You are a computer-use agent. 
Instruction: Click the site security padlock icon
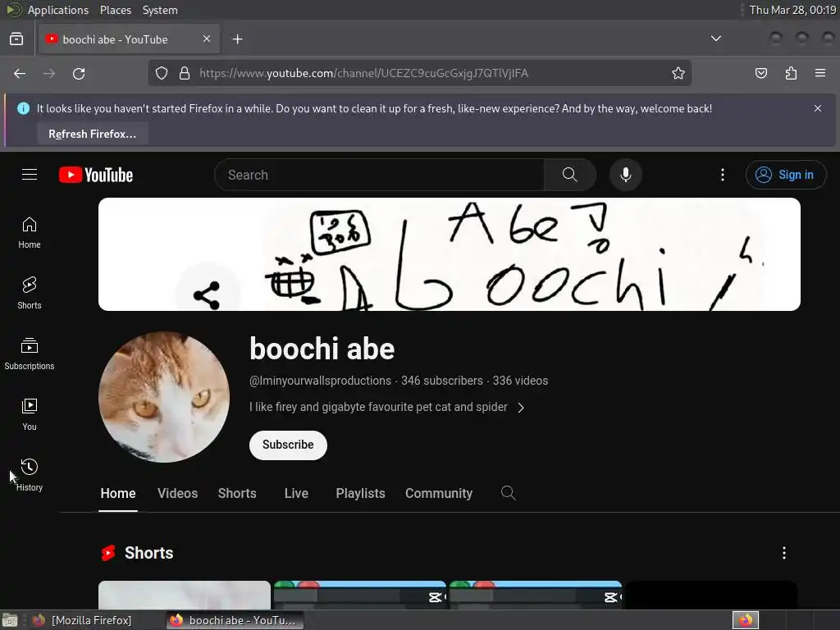(185, 73)
